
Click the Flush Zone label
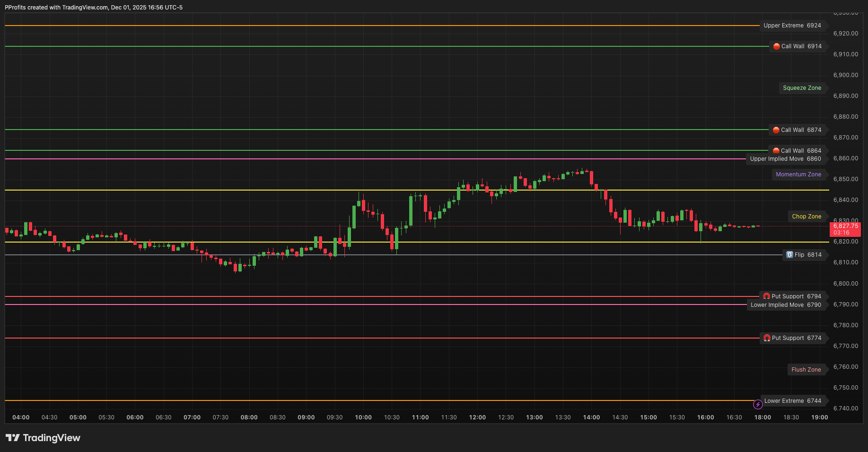807,369
